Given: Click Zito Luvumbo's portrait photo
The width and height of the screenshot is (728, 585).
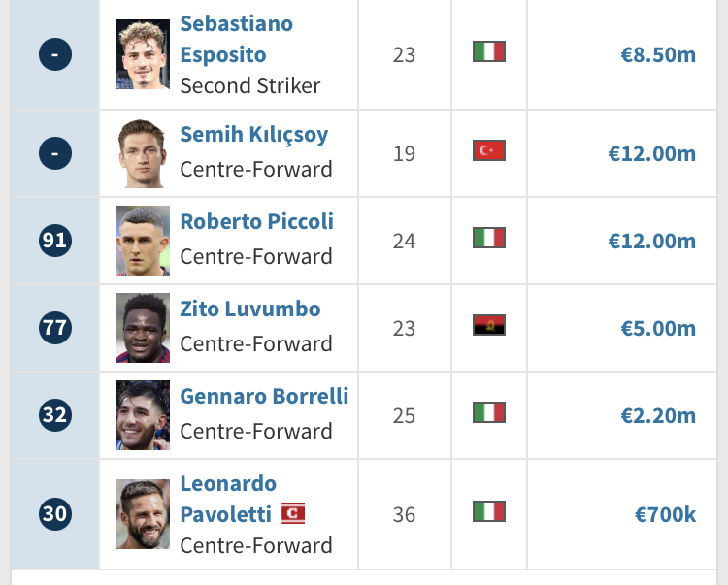Looking at the screenshot, I should coord(143,328).
